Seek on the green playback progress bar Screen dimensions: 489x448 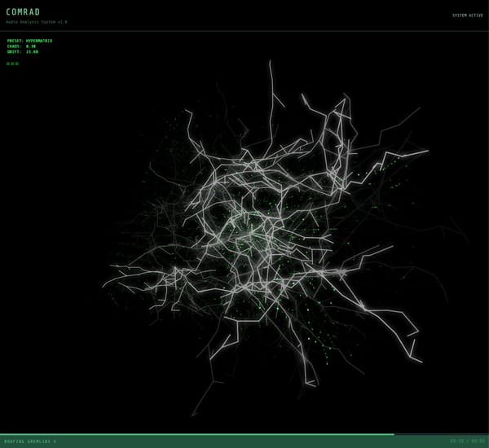tap(244, 434)
